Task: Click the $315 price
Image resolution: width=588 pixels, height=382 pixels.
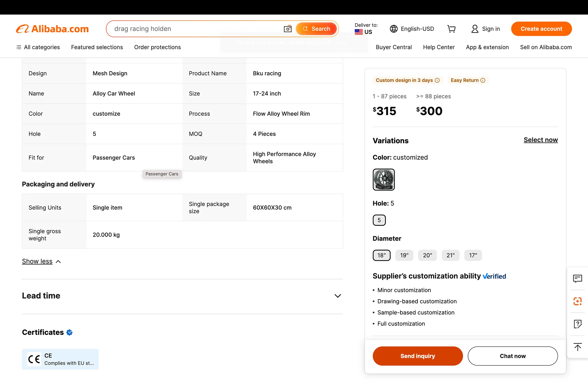Action: coord(384,111)
